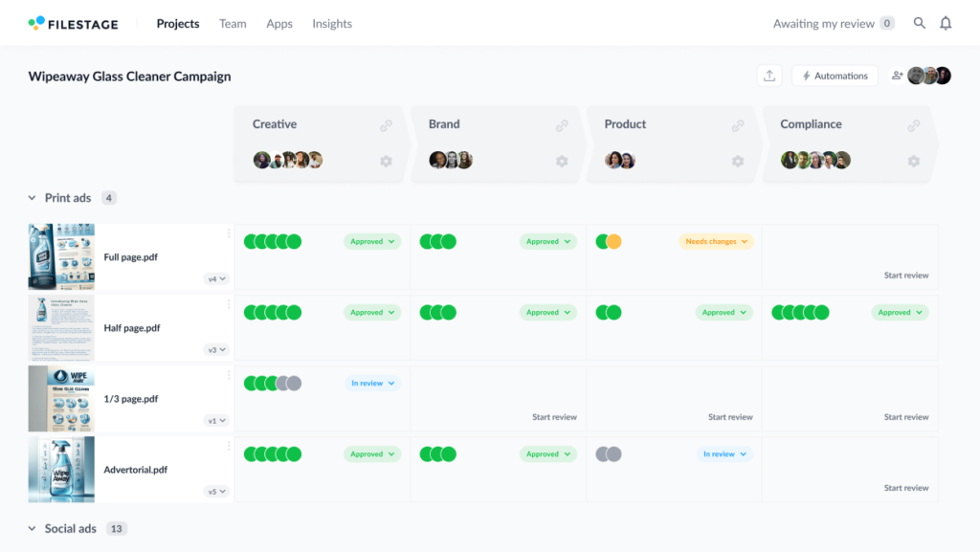The height and width of the screenshot is (552, 980).
Task: Click the invite collaborator icon
Action: point(897,76)
